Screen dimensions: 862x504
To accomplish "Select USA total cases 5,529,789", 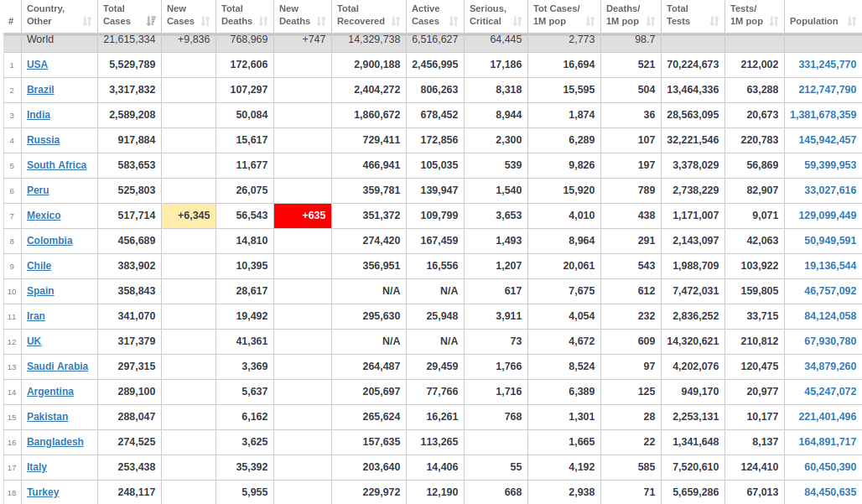I will (132, 65).
